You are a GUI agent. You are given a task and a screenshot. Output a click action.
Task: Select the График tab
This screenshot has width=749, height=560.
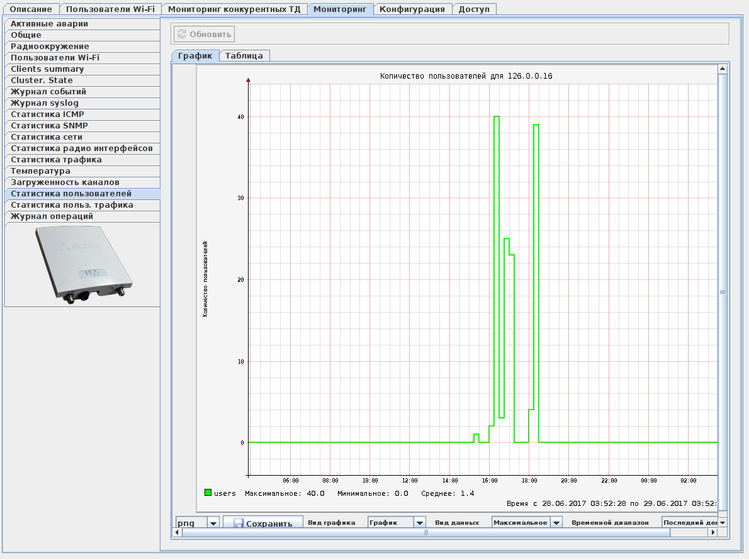(x=195, y=56)
